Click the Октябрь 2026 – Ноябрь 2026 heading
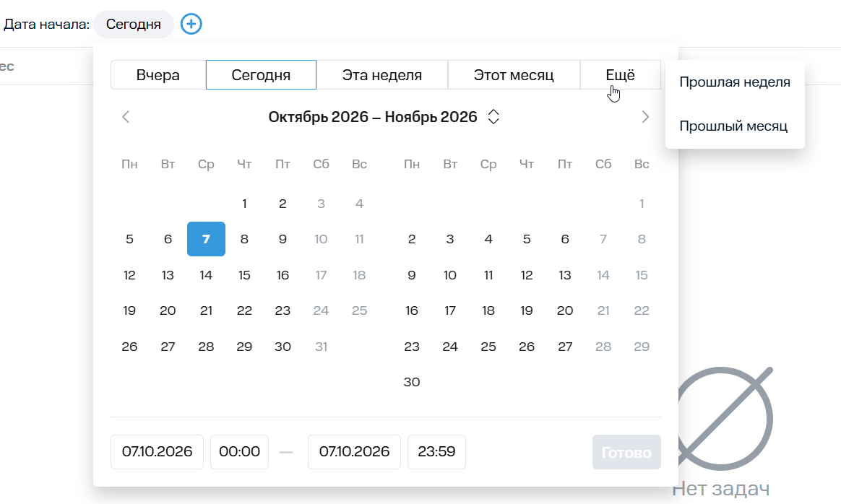The height and width of the screenshot is (504, 841). pos(373,117)
